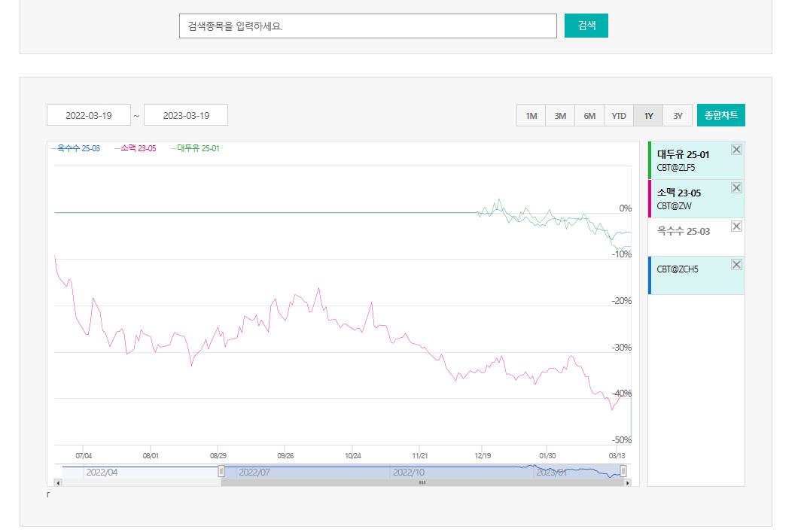This screenshot has height=532, width=804.
Task: Select the 옥수수 25-03 list item
Action: (x=696, y=237)
